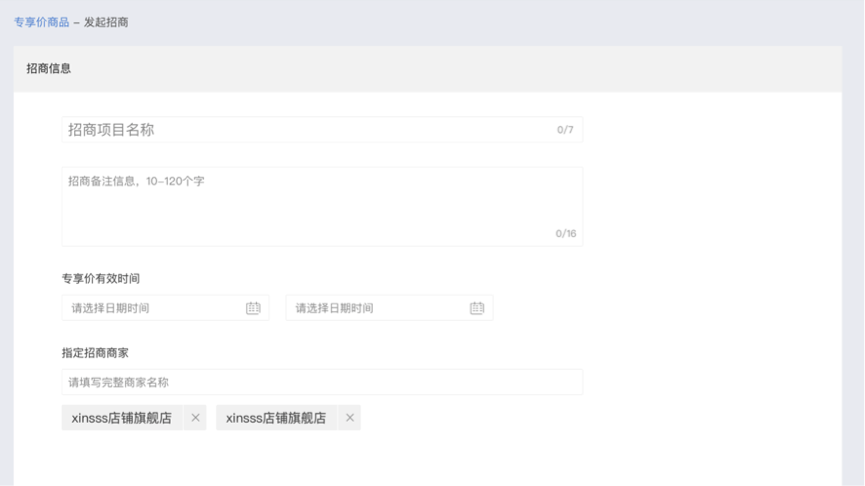This screenshot has height=486, width=865.
Task: Click the 0/16 remarks character counter
Action: (566, 234)
